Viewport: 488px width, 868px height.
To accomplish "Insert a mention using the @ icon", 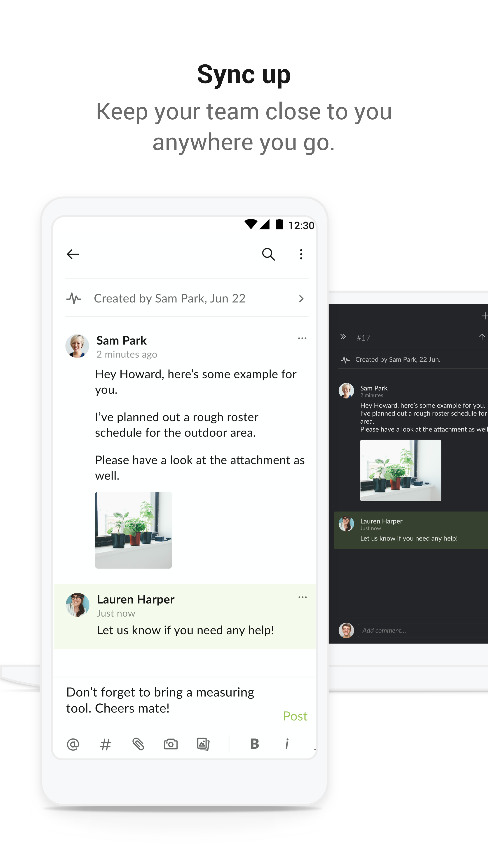I will [x=73, y=744].
